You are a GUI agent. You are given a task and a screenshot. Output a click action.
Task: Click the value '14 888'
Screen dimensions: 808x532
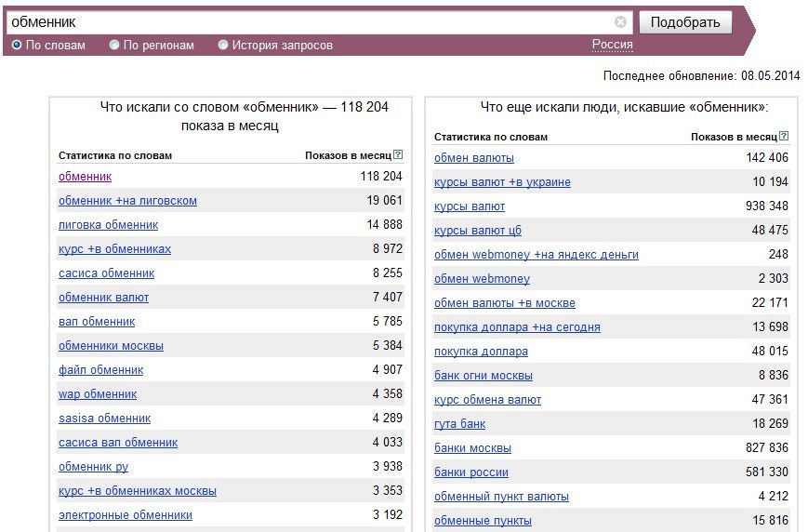click(x=384, y=225)
